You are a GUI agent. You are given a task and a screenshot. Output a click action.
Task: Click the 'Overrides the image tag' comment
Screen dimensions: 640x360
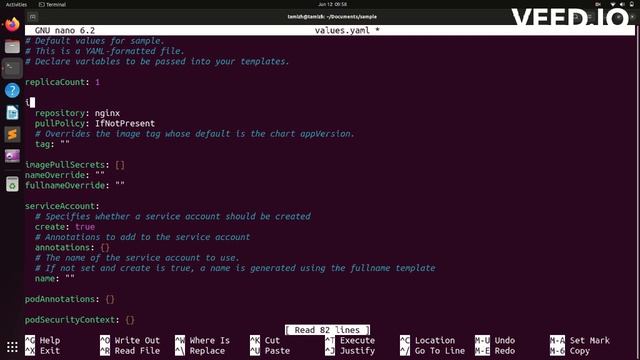coord(195,134)
